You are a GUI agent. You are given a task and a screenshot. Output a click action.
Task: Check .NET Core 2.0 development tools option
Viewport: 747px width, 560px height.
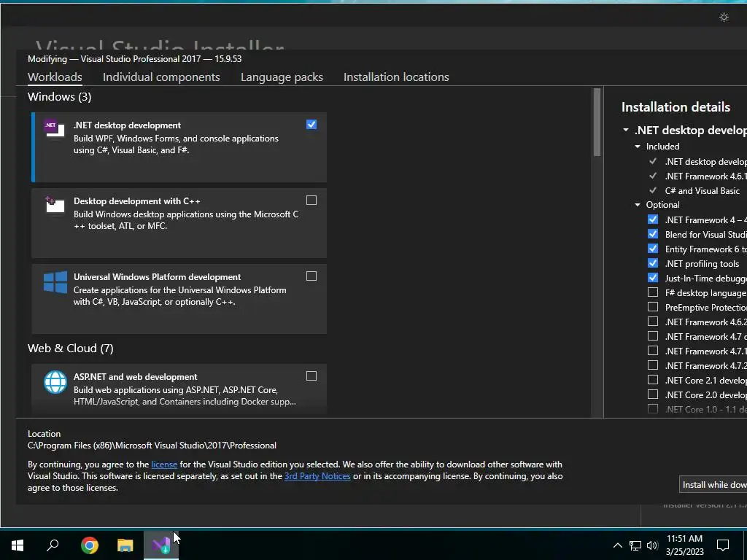[x=653, y=394]
